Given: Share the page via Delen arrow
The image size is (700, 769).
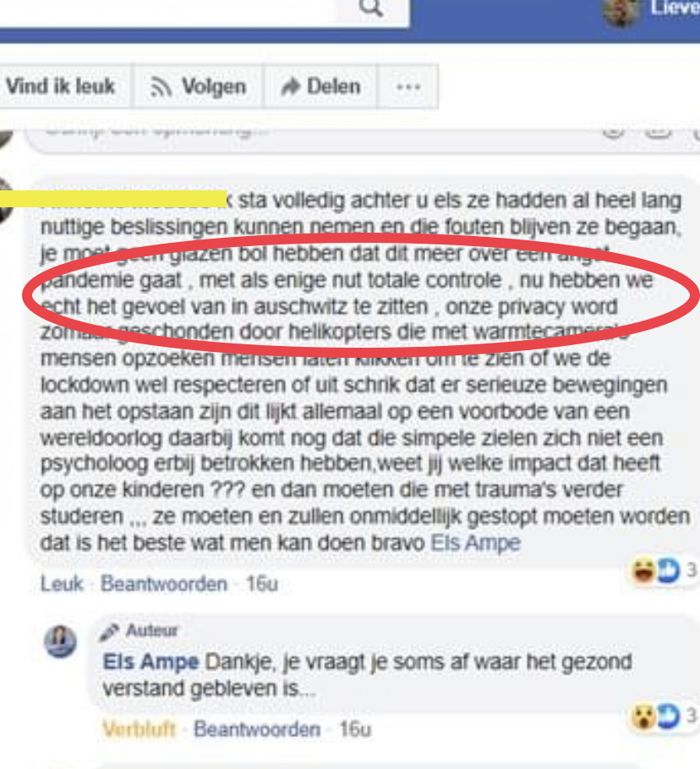Looking at the screenshot, I should [321, 86].
